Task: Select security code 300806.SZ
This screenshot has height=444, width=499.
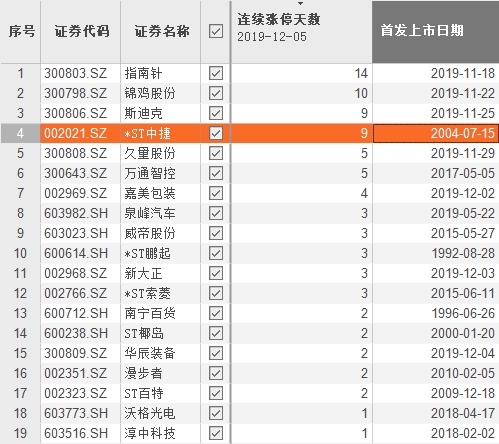Action: (76, 113)
